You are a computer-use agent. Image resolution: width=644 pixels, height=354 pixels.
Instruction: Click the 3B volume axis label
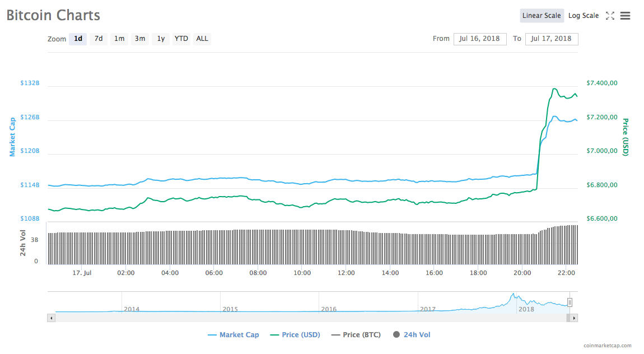click(35, 240)
